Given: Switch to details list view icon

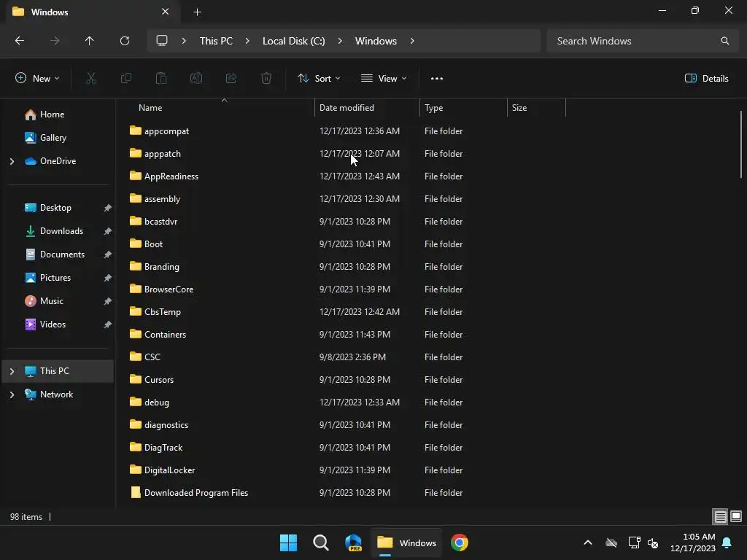Looking at the screenshot, I should tap(720, 517).
